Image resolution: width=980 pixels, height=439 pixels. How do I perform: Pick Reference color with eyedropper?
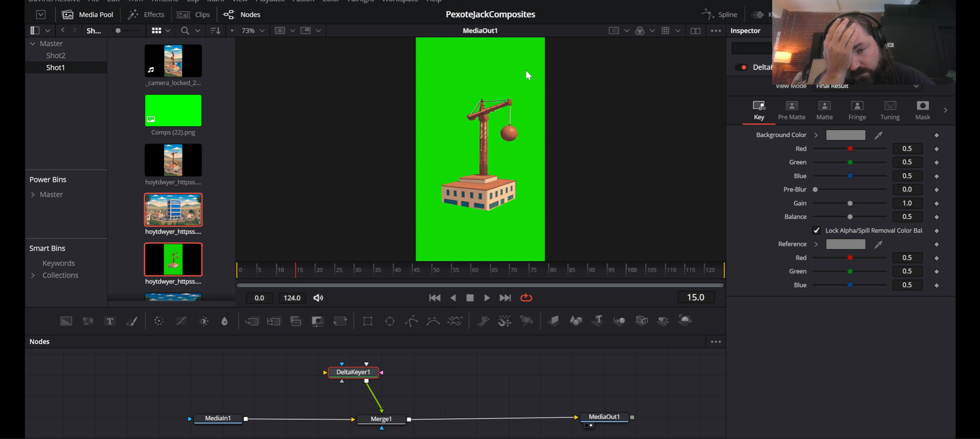point(878,244)
